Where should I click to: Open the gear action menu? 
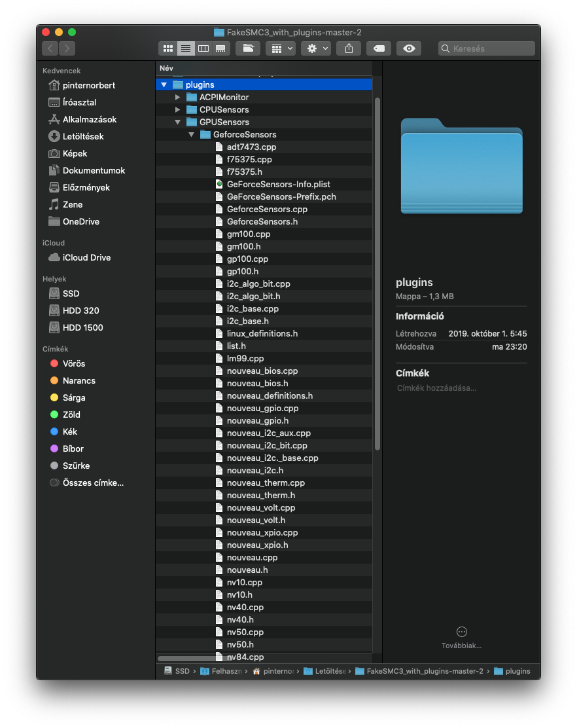click(x=316, y=48)
